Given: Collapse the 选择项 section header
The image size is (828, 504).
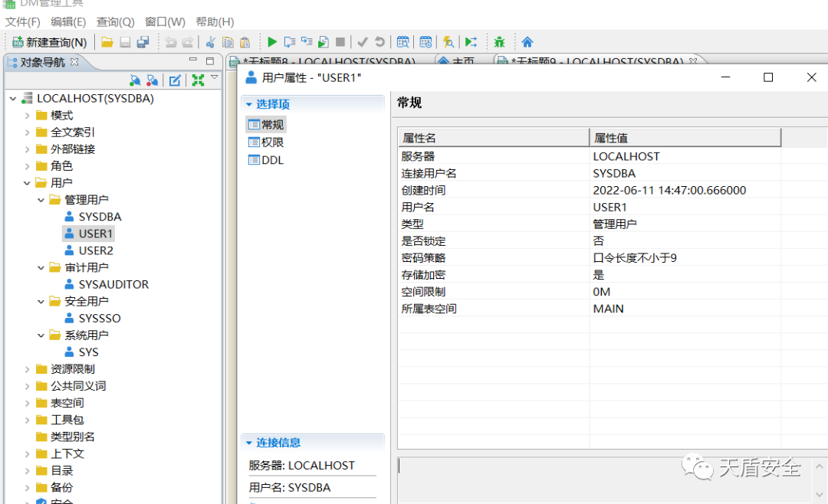Looking at the screenshot, I should point(249,104).
